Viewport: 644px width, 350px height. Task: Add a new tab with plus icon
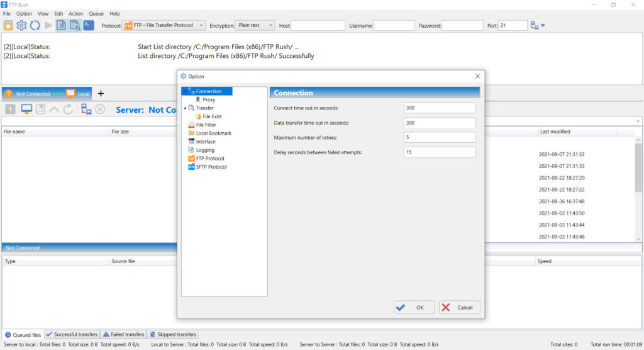[101, 94]
